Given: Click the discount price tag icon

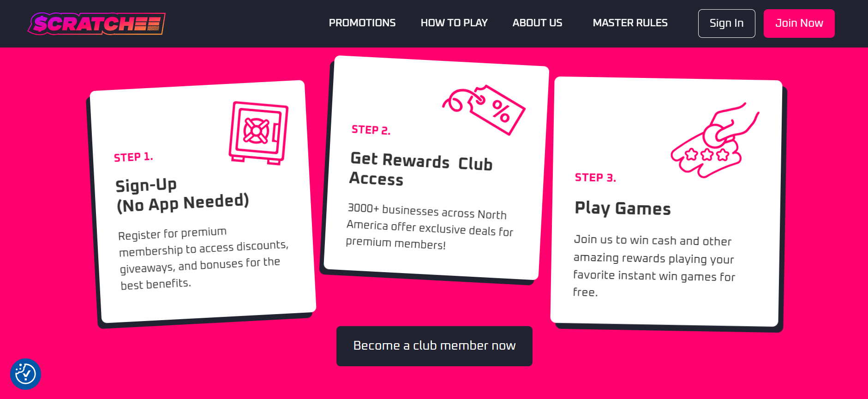Looking at the screenshot, I should (x=484, y=109).
